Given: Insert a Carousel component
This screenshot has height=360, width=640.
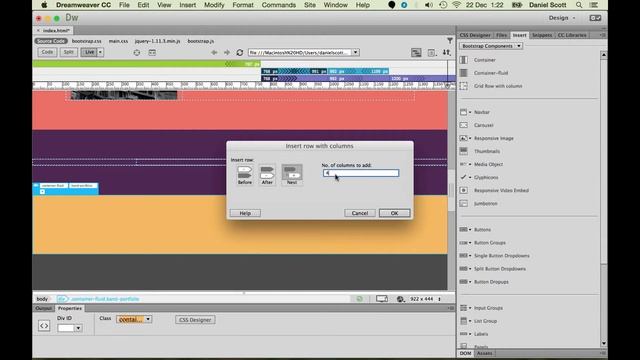Looking at the screenshot, I should (x=484, y=125).
